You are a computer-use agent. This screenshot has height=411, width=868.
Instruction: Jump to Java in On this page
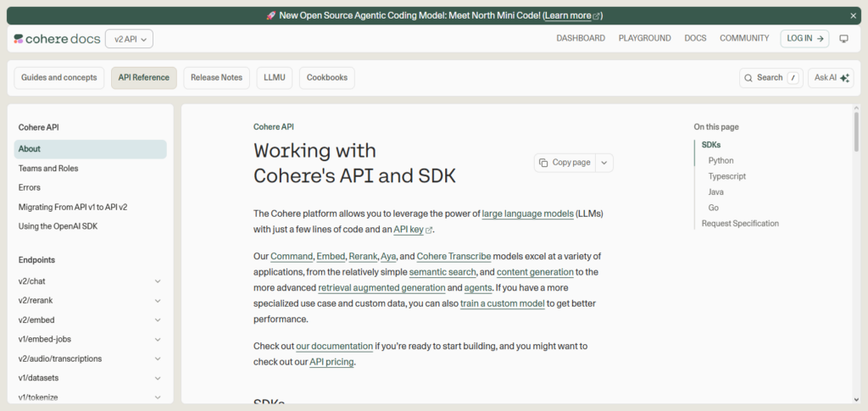[715, 192]
